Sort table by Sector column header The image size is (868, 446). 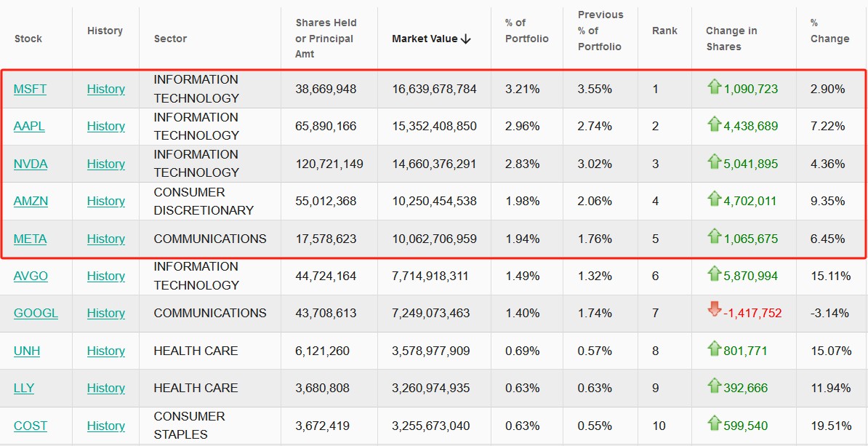(x=170, y=39)
